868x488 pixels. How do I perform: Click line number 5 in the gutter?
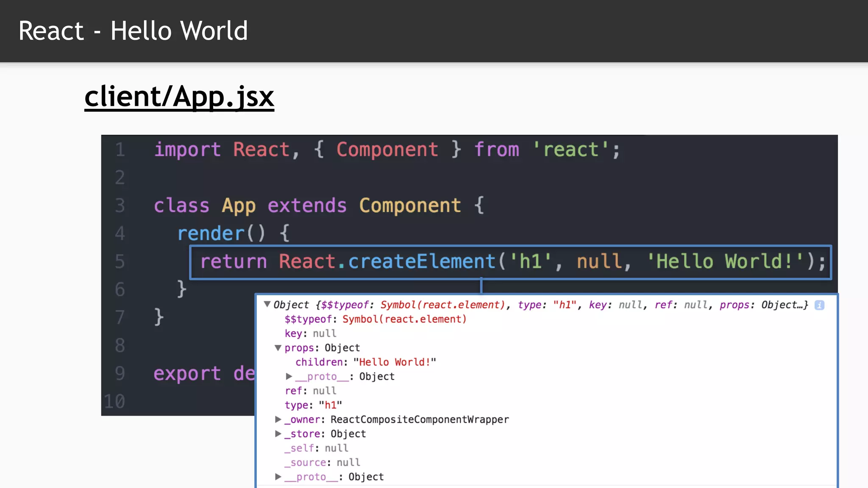120,261
